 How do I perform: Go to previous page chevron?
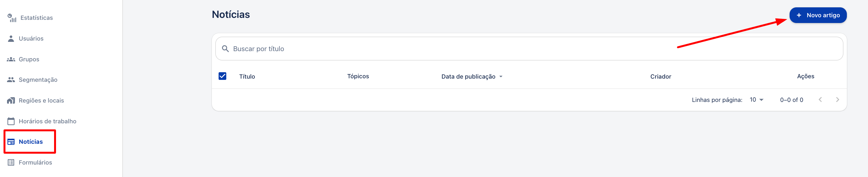[x=820, y=100]
